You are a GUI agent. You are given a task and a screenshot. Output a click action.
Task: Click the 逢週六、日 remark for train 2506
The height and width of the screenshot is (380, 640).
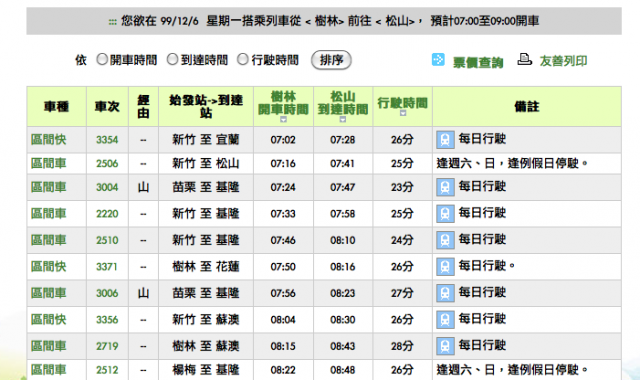point(512,163)
